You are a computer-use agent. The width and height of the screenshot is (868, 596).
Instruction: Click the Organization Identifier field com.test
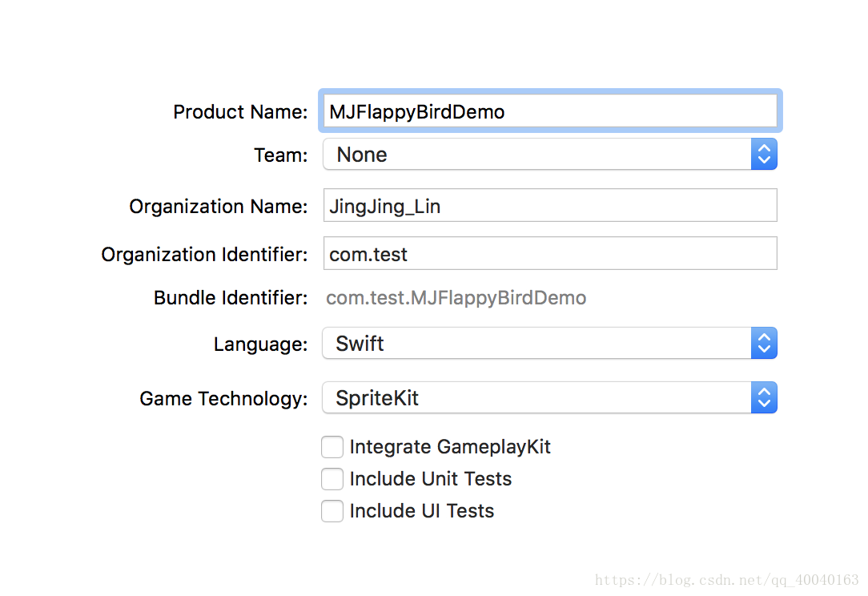(x=550, y=254)
